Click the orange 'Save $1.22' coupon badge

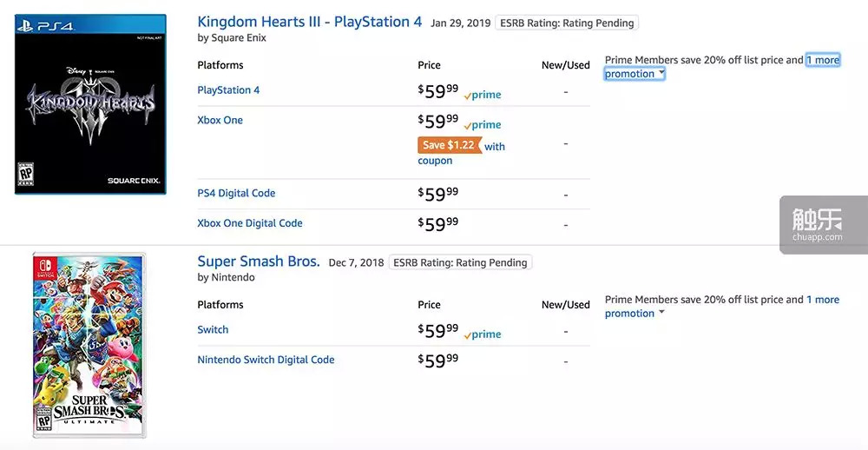(449, 146)
